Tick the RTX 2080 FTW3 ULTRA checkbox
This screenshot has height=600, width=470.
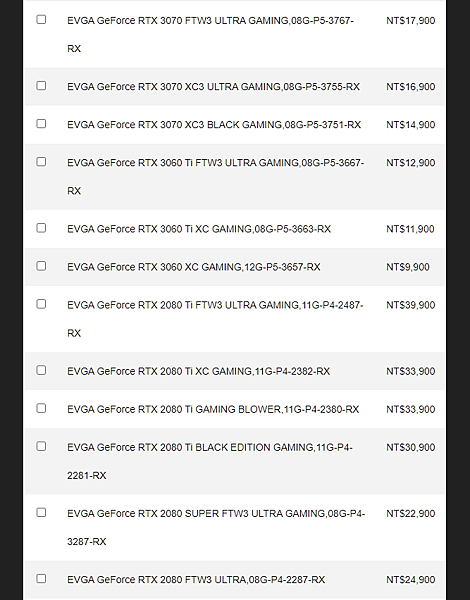click(41, 579)
